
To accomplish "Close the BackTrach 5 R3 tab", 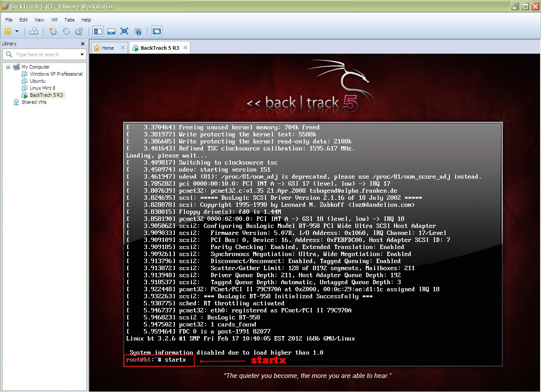I will click(185, 48).
